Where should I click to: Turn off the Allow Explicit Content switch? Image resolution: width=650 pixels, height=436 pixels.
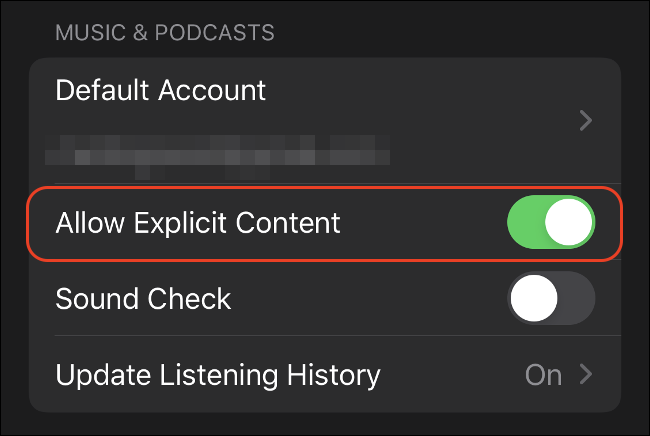551,222
